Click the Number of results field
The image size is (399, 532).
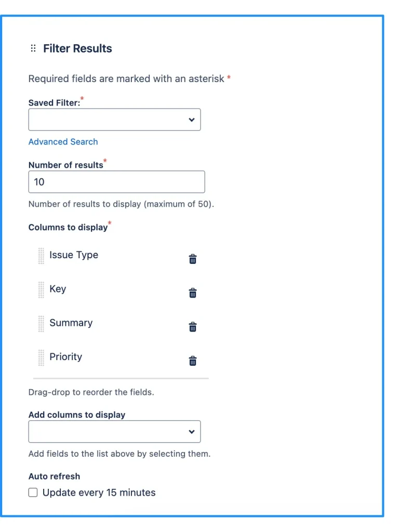click(x=116, y=182)
